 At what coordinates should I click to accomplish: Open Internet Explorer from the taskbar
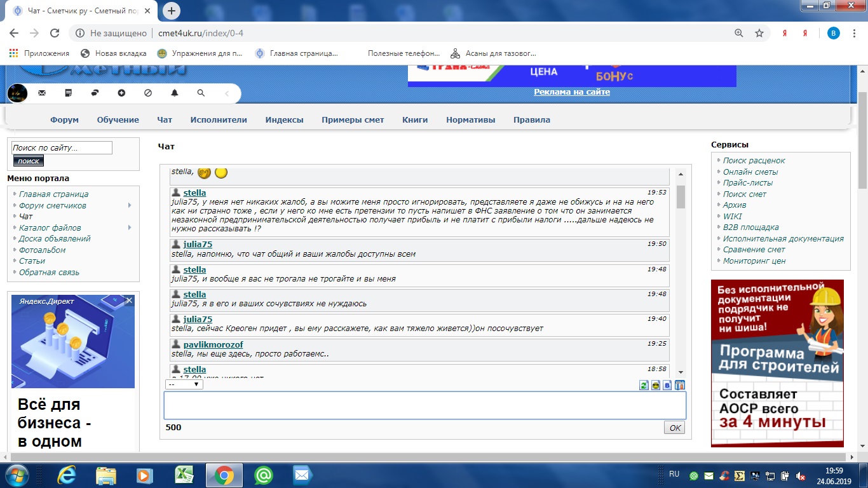pyautogui.click(x=67, y=475)
